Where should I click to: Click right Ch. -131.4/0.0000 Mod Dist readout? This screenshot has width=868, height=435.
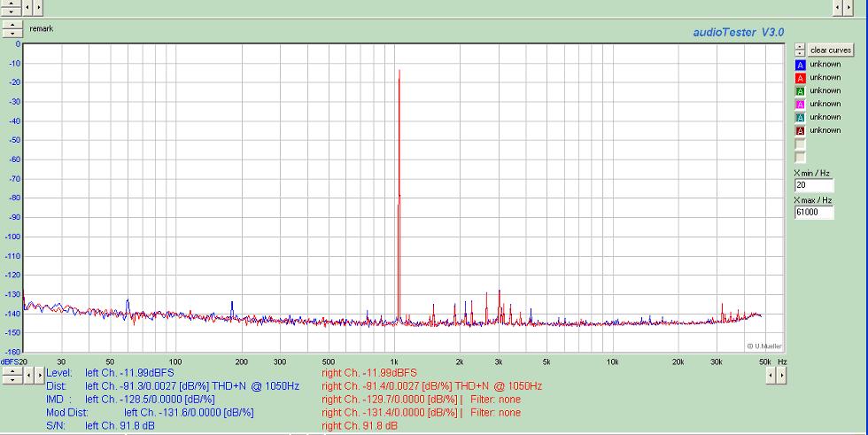click(390, 413)
